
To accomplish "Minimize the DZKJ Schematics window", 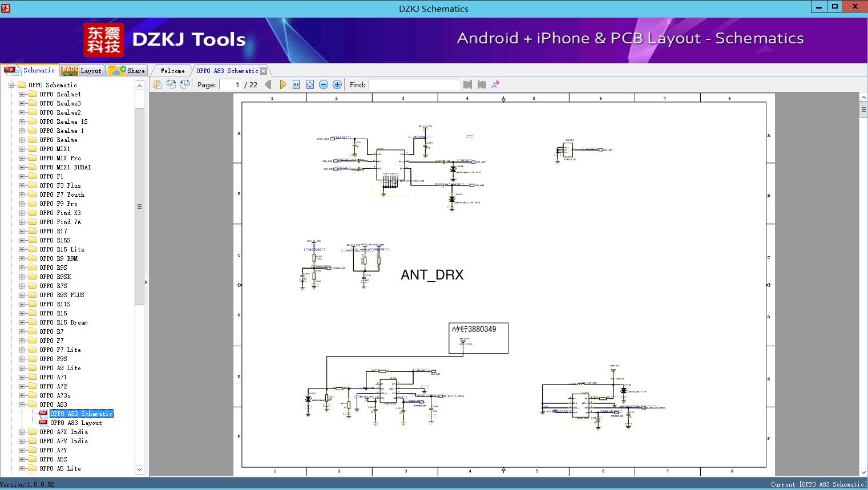I will [x=819, y=7].
